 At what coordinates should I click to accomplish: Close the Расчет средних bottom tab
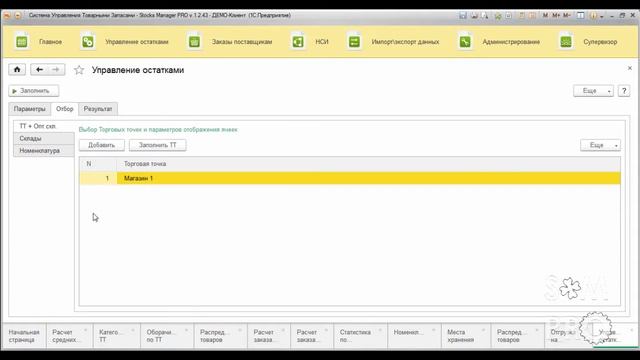tap(86, 330)
